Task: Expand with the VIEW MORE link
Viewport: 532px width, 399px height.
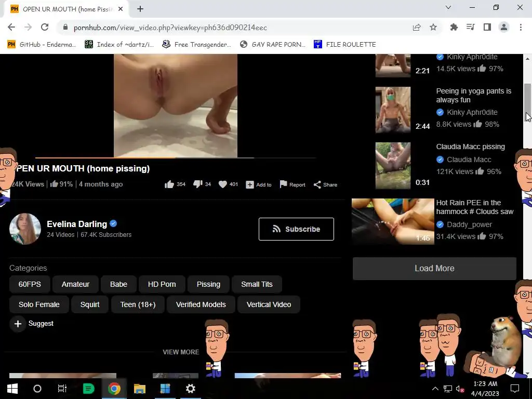Action: coord(181,352)
